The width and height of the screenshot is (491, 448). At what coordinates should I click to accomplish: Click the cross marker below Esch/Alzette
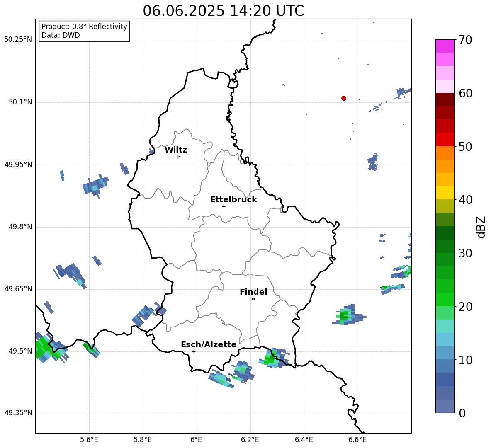[194, 351]
